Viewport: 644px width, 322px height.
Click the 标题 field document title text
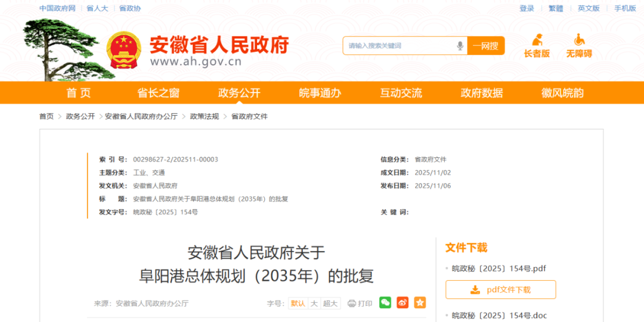point(210,199)
